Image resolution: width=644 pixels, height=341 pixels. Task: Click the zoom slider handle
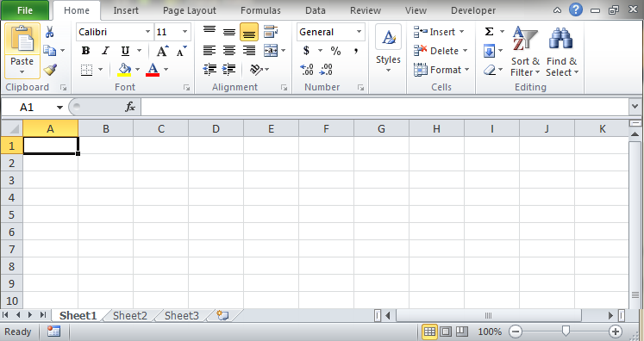click(x=566, y=332)
